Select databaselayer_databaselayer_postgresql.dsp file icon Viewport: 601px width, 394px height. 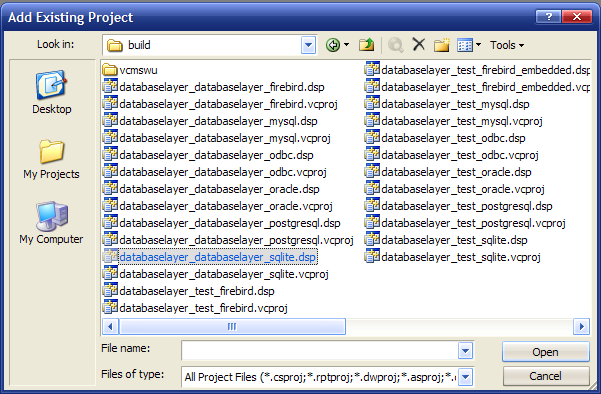(110, 223)
